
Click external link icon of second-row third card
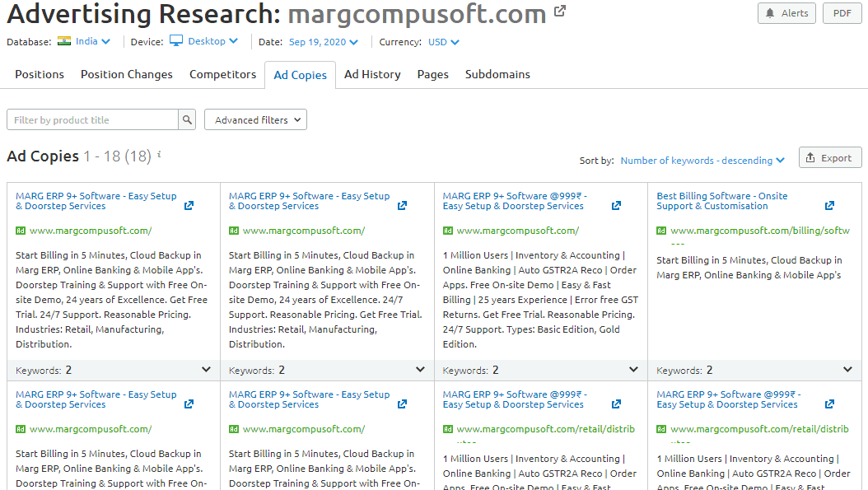coord(616,404)
